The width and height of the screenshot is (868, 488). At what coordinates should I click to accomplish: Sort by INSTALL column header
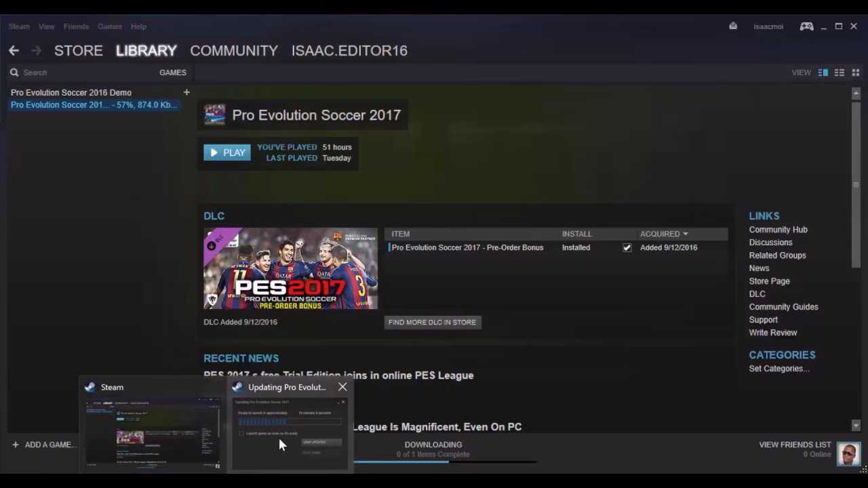577,234
